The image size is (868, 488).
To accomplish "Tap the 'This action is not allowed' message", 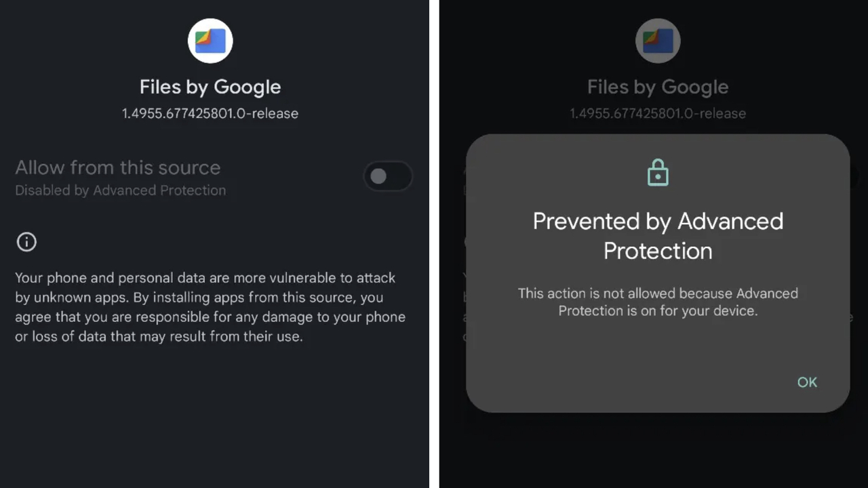I will [x=658, y=302].
